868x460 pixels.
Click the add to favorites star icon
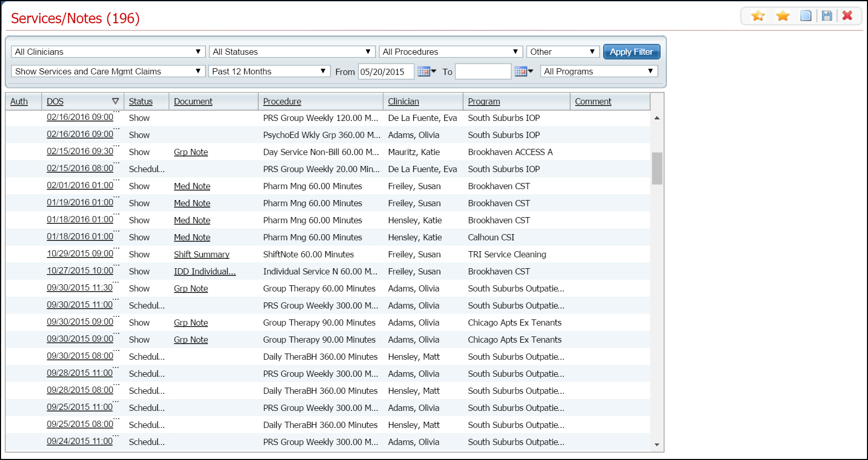tap(758, 16)
